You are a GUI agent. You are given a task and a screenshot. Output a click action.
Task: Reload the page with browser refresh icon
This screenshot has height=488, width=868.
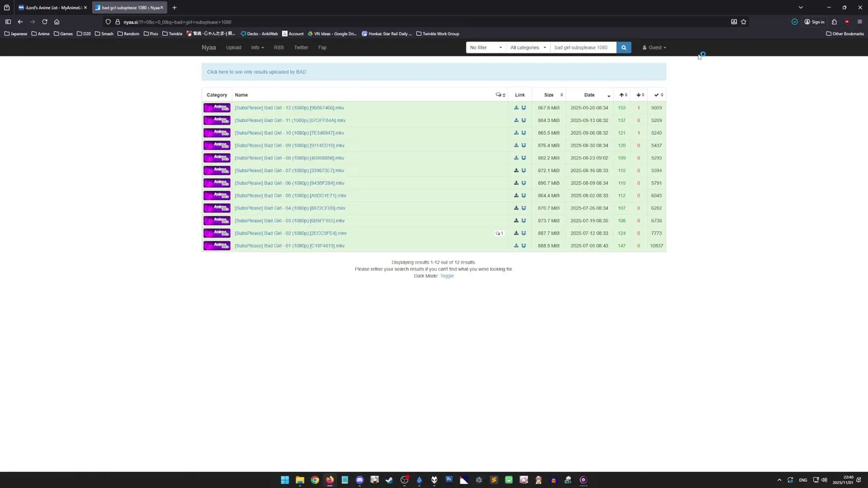pyautogui.click(x=45, y=22)
